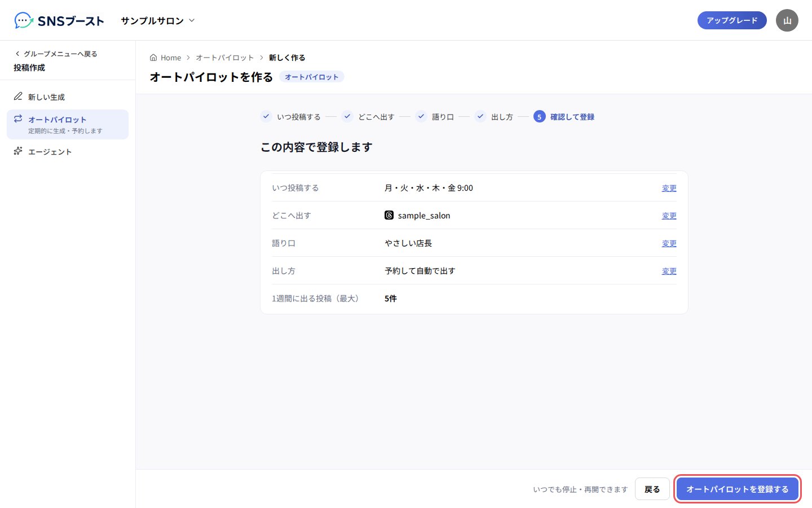This screenshot has height=508, width=812.
Task: Click the Threads icon beside sample_salon
Action: pos(389,215)
